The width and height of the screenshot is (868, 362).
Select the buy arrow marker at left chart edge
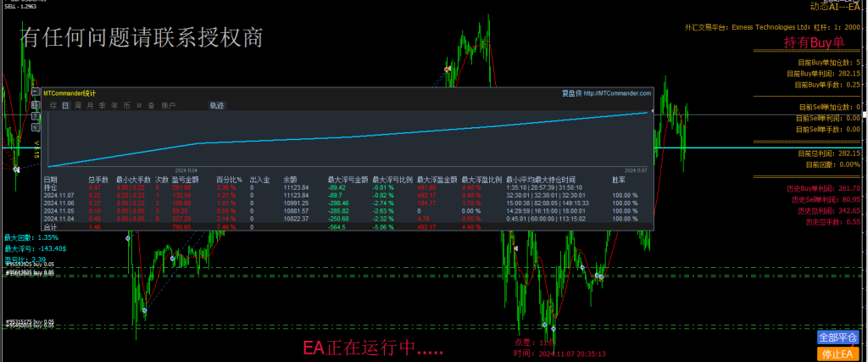tap(16, 170)
